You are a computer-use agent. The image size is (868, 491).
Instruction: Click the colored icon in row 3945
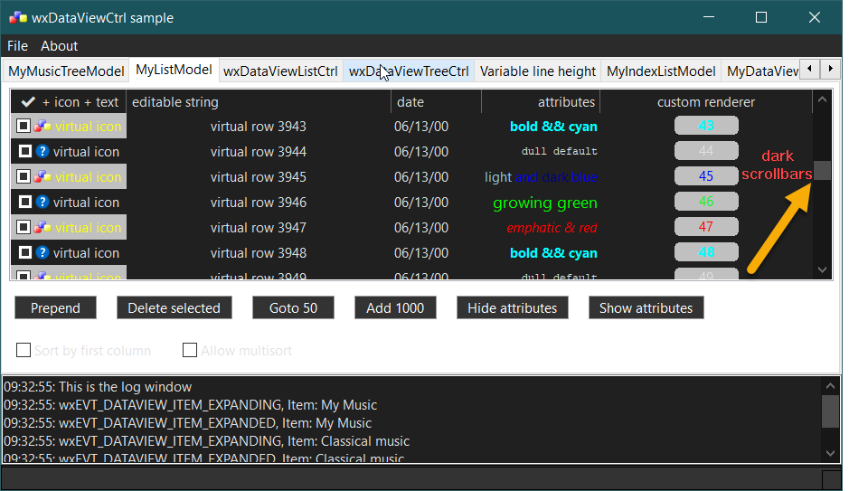(42, 176)
